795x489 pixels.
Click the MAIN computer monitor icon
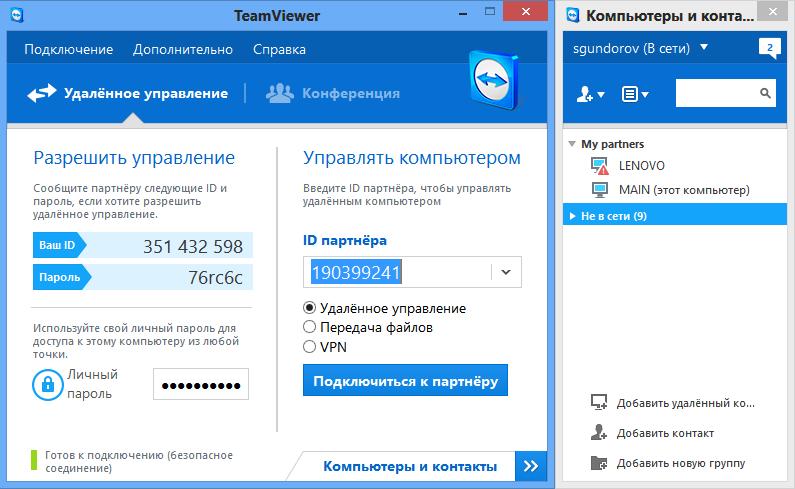coord(600,190)
